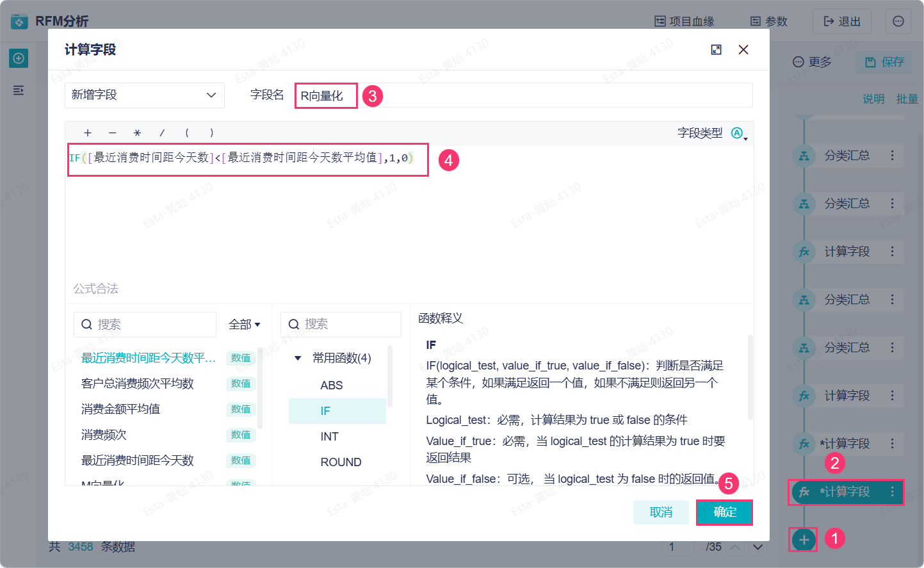
Task: Insert the multiply operator into the formula
Action: 137,133
